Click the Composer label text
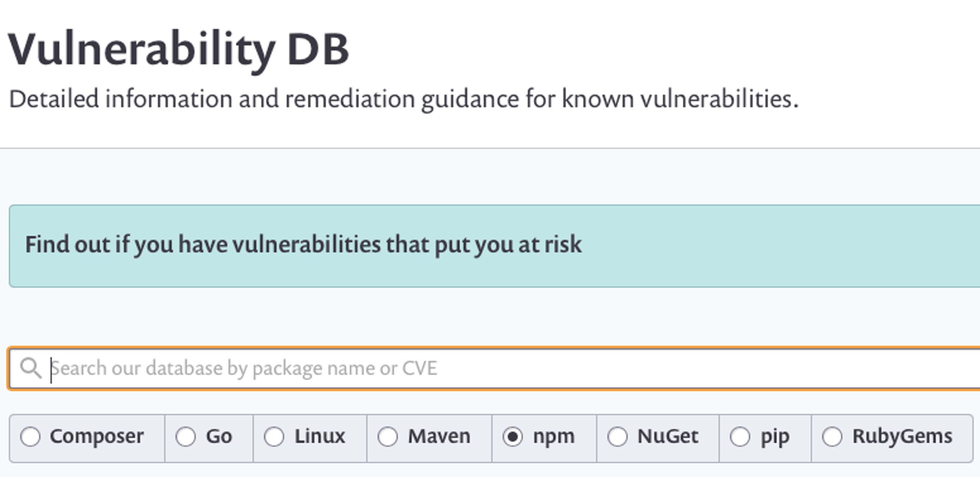The width and height of the screenshot is (980, 477). tap(97, 436)
